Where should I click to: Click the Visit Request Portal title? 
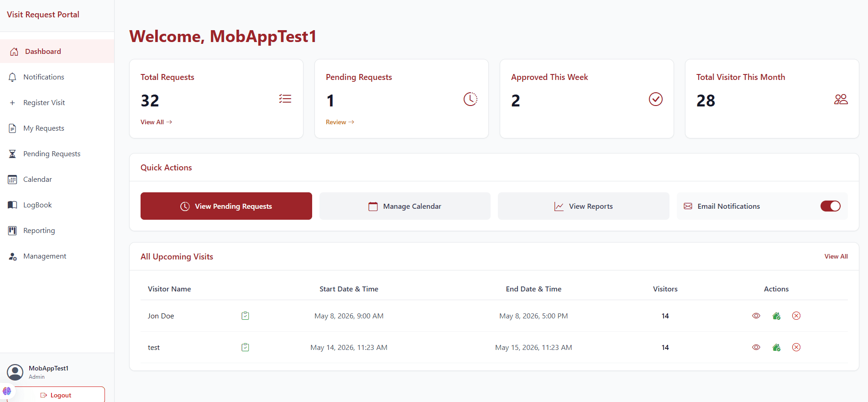(43, 15)
